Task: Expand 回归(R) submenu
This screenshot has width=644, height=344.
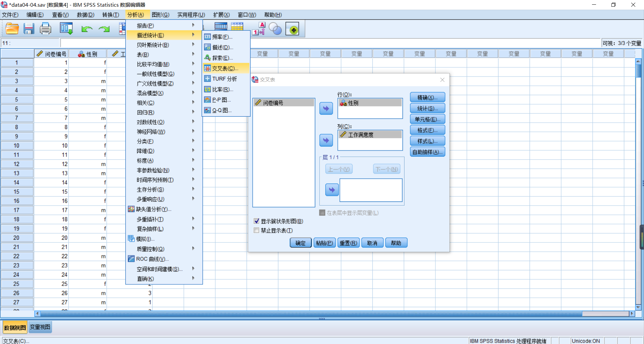Action: tap(164, 112)
